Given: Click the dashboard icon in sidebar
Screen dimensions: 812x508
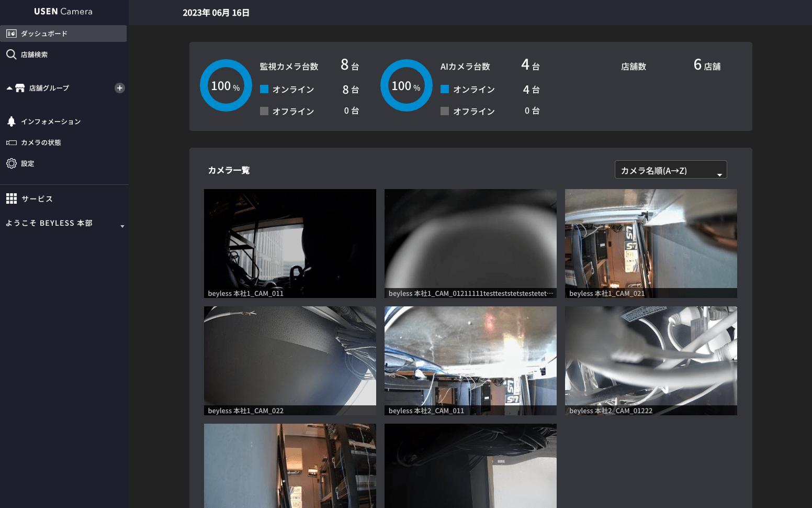Looking at the screenshot, I should pyautogui.click(x=11, y=34).
